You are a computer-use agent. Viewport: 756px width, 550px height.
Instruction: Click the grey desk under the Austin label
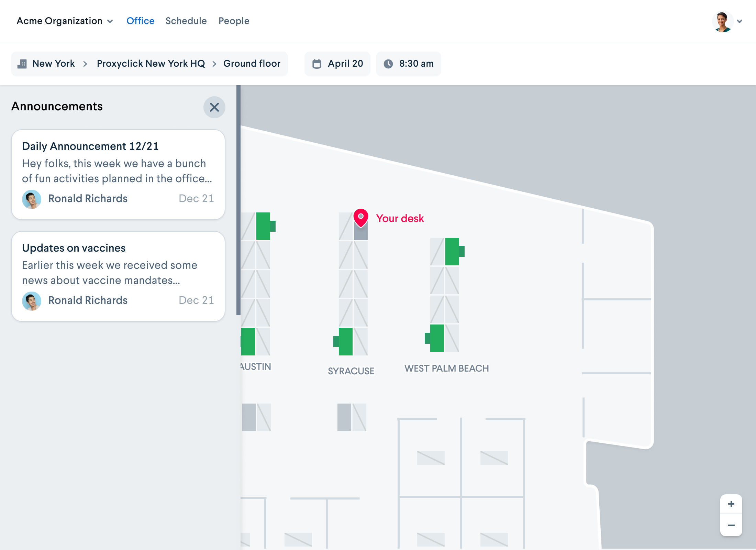click(x=249, y=417)
